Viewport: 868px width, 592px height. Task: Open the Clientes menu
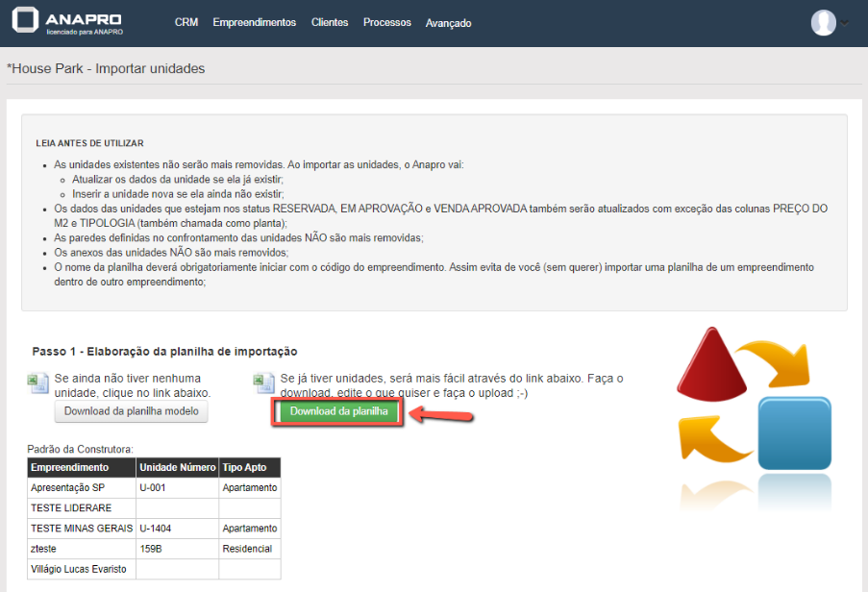click(330, 23)
